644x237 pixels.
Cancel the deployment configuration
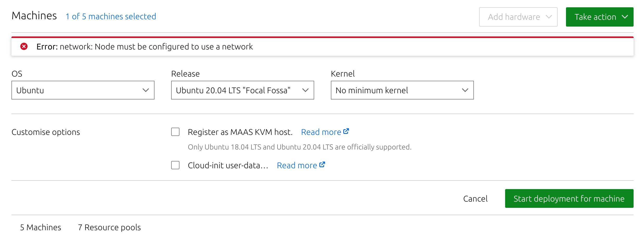click(475, 198)
